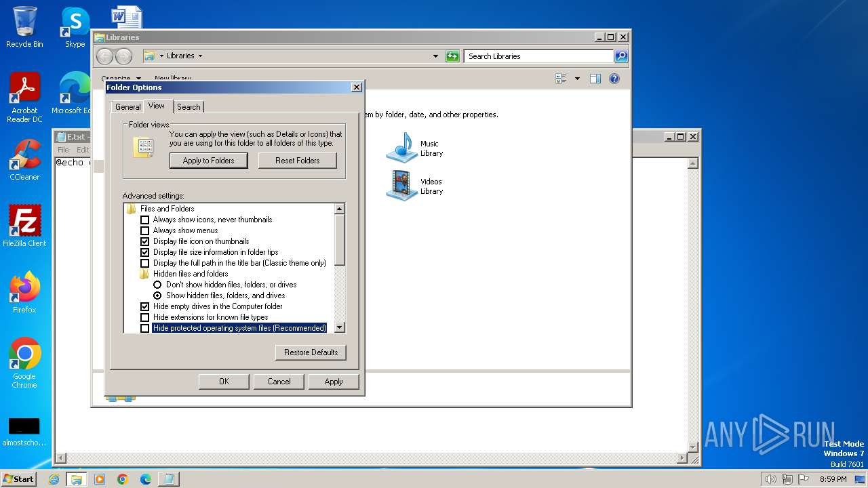Switch to the Search tab in Folder Options
The image size is (868, 488).
(189, 107)
